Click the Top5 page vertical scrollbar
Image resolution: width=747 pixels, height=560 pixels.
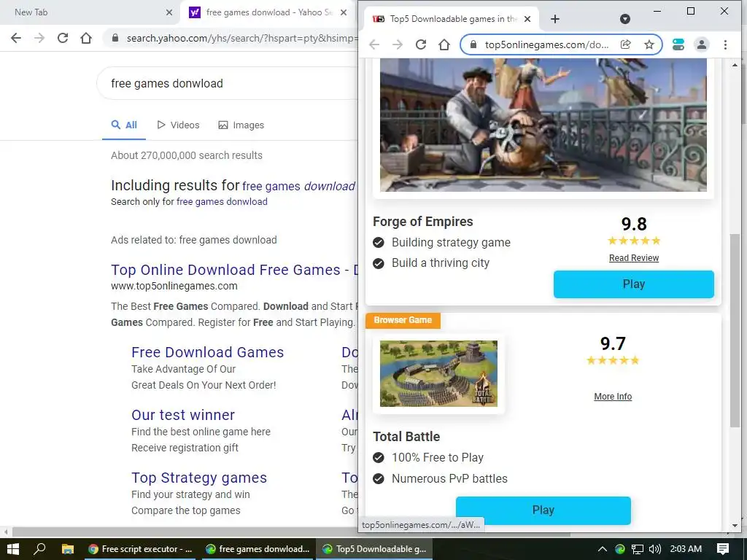click(x=735, y=330)
